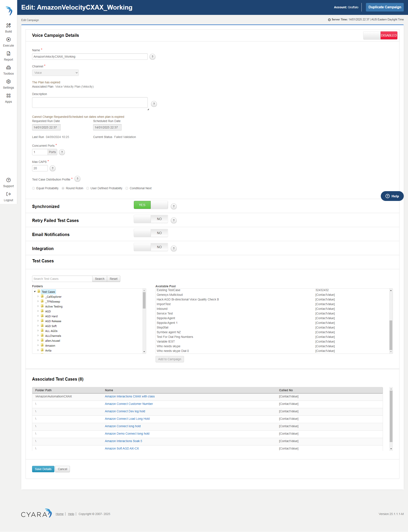Click the Search Test Cases input field
This screenshot has height=532, width=408.
[x=62, y=279]
